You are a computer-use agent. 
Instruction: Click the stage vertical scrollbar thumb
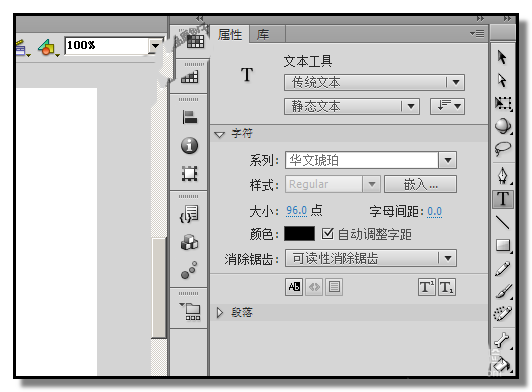[158, 288]
